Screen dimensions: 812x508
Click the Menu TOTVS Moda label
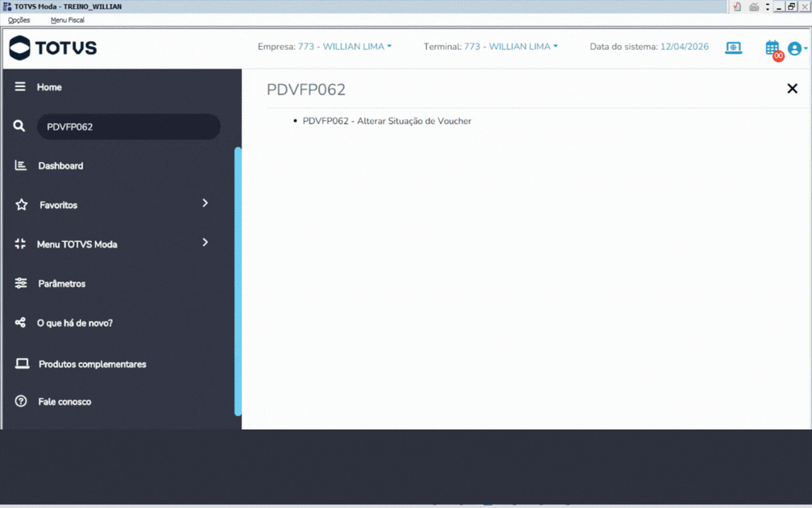pyautogui.click(x=77, y=244)
